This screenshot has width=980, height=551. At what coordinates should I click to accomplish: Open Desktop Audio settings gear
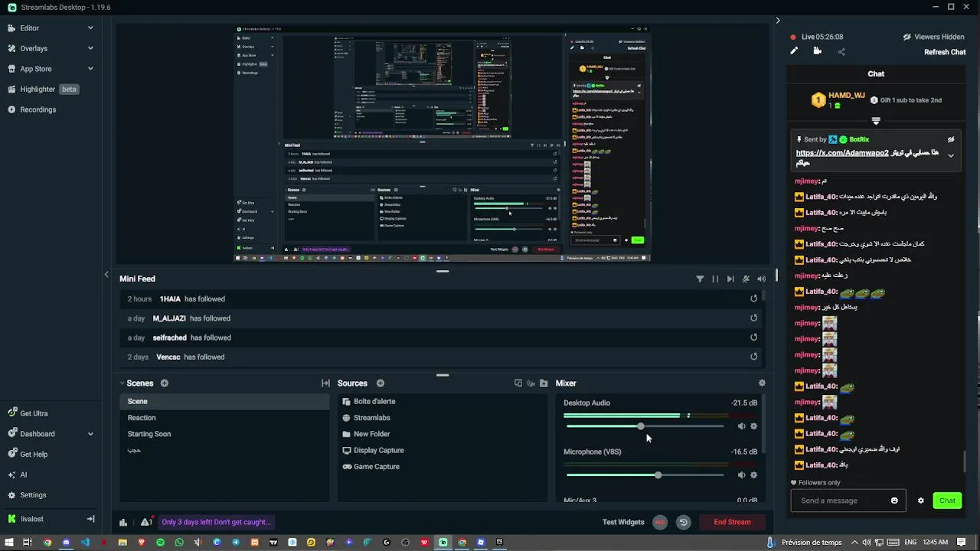(754, 426)
